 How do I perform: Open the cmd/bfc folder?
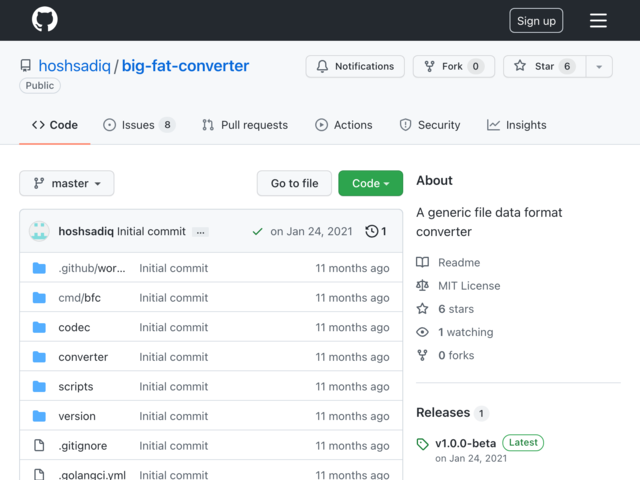(79, 298)
